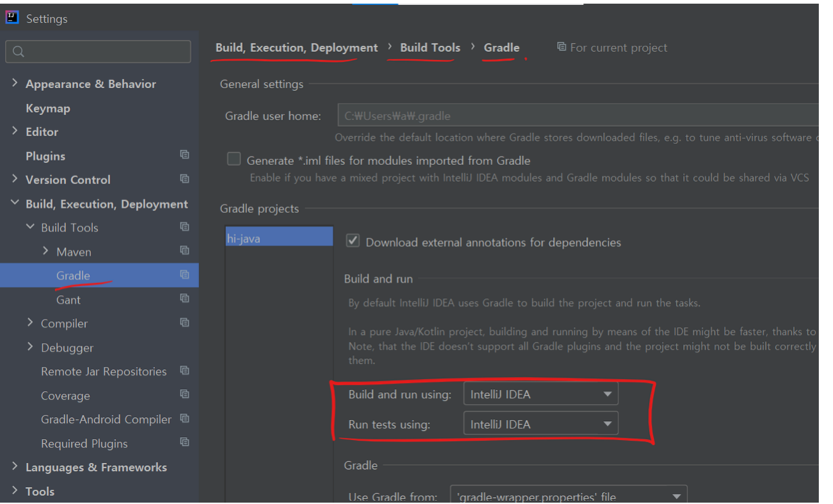This screenshot has height=504, width=833.
Task: Open the Plugins settings page
Action: click(45, 156)
